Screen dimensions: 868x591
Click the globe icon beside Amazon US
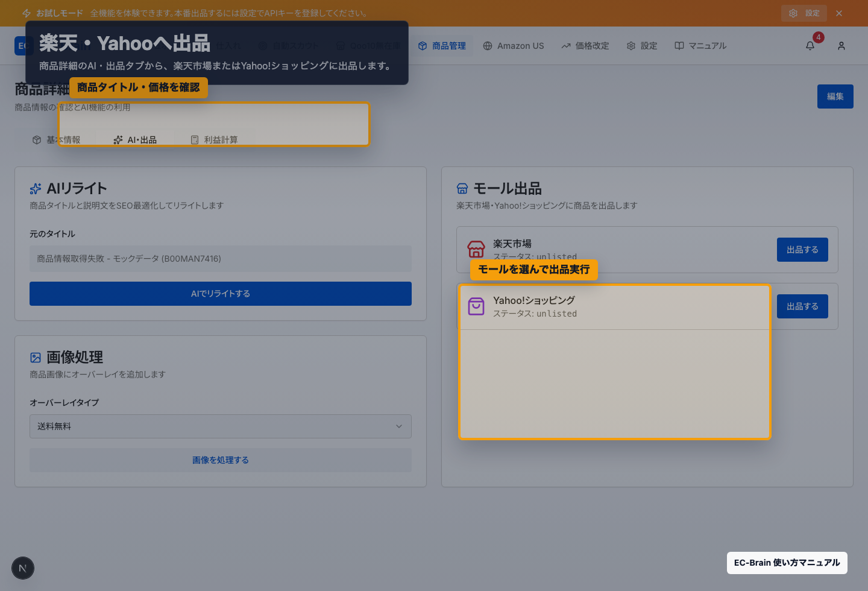[x=488, y=46]
